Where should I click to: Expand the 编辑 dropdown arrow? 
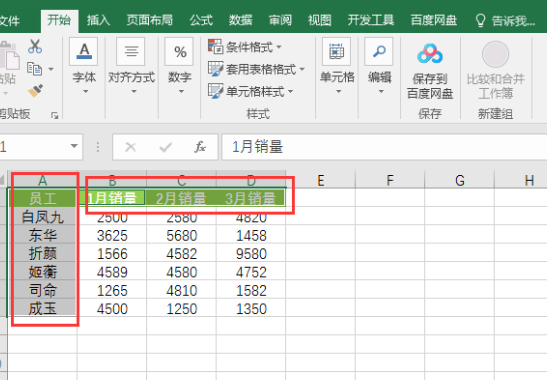[x=381, y=91]
